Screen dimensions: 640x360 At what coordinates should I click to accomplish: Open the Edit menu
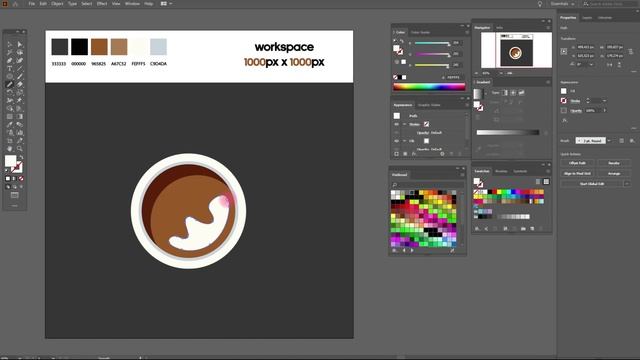[x=43, y=4]
